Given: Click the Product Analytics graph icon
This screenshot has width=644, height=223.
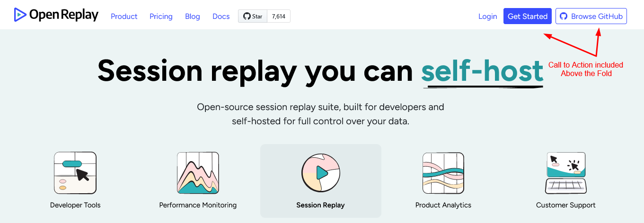Looking at the screenshot, I should pos(443,173).
